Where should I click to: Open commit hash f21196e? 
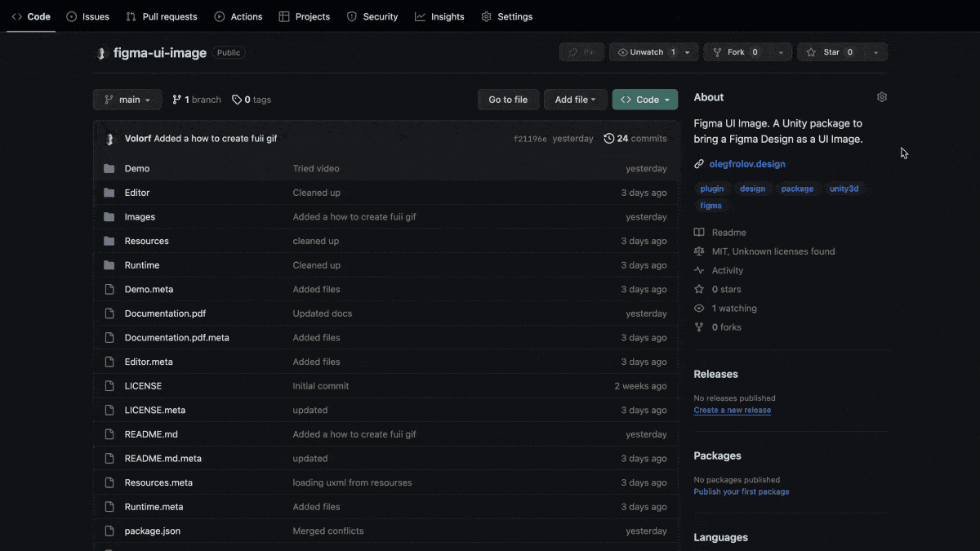coord(530,139)
